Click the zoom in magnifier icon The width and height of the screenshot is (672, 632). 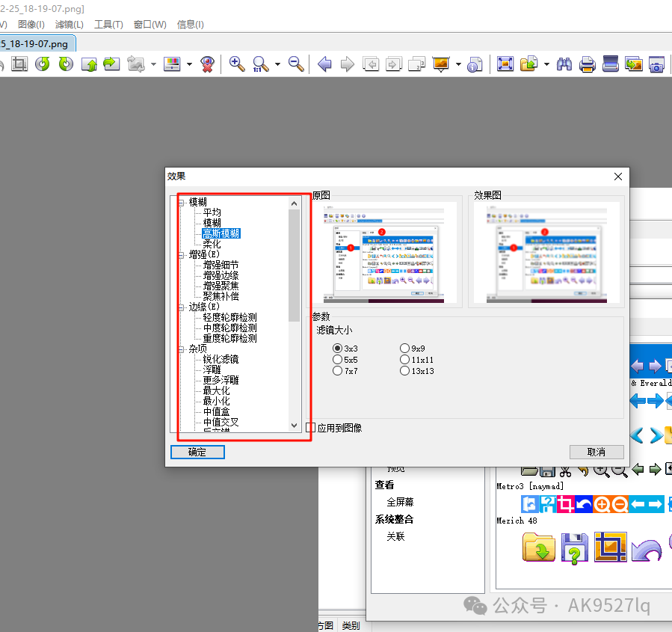click(238, 64)
